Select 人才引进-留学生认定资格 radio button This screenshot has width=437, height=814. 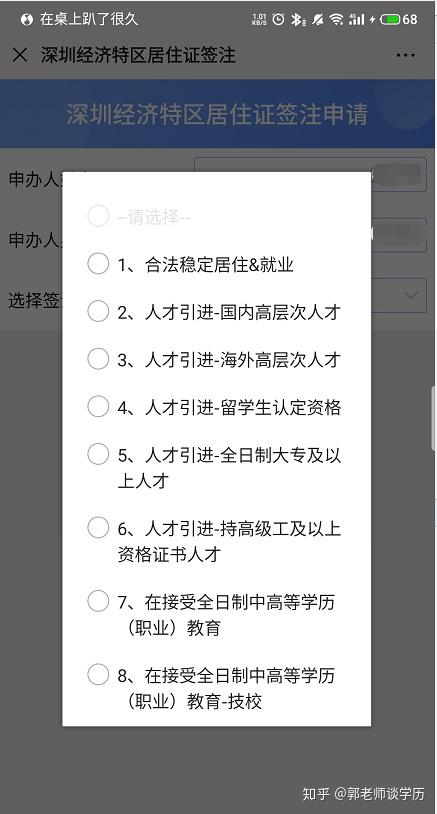point(216,407)
